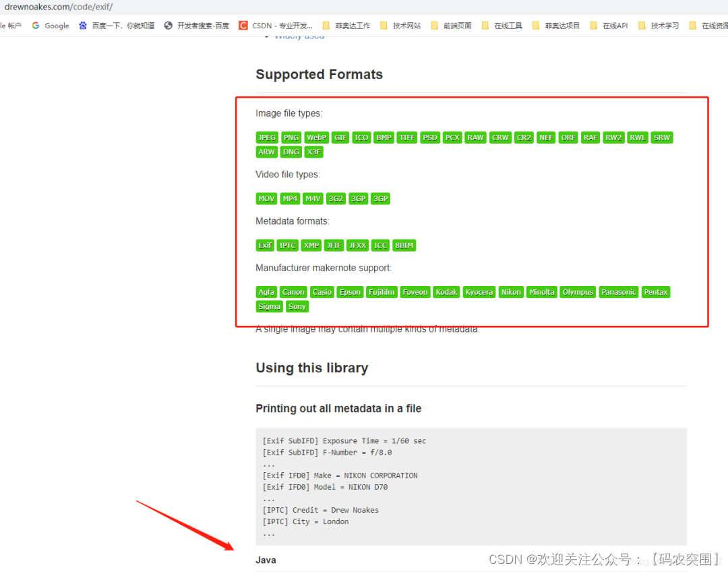Click the BMP format badge
This screenshot has width=728, height=572.
[384, 138]
